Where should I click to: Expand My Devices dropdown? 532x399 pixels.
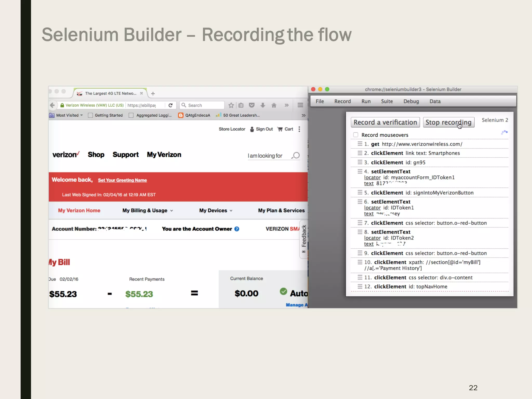point(216,210)
